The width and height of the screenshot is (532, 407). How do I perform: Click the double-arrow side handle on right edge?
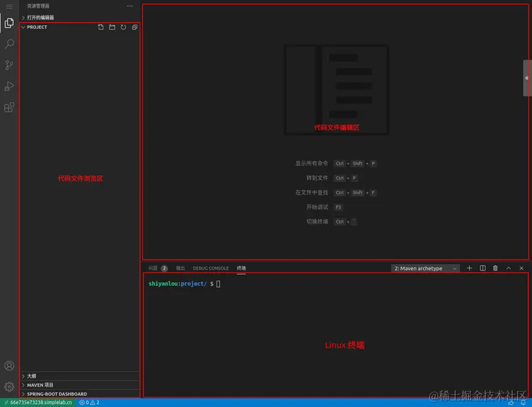pyautogui.click(x=527, y=78)
